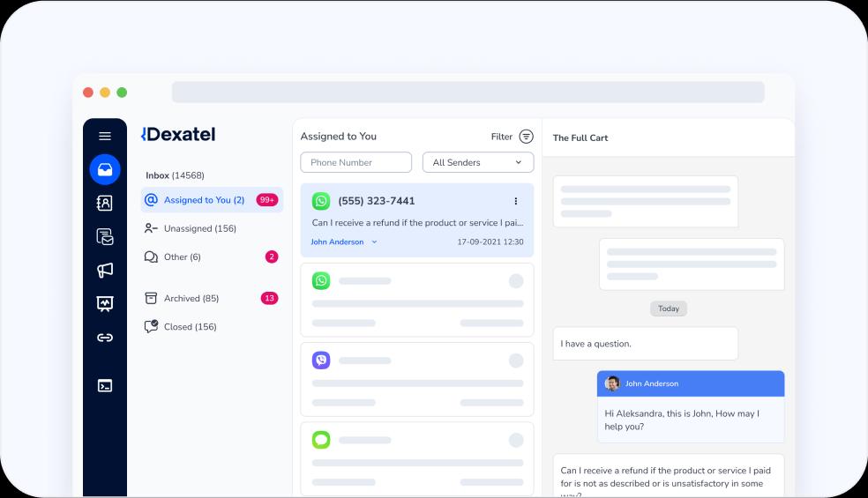Screen dimensions: 868x498
Task: Open the terminal console icon in the sidebar
Action: 105,386
